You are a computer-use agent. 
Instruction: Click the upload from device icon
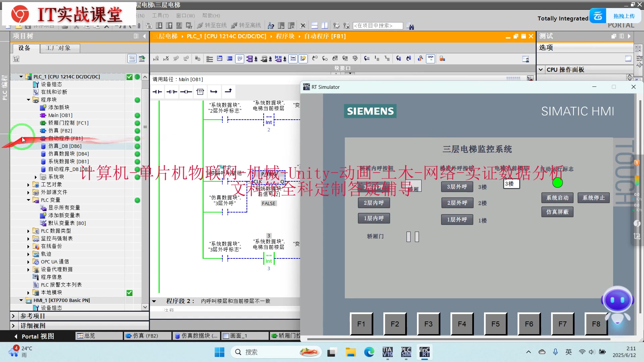(169, 25)
